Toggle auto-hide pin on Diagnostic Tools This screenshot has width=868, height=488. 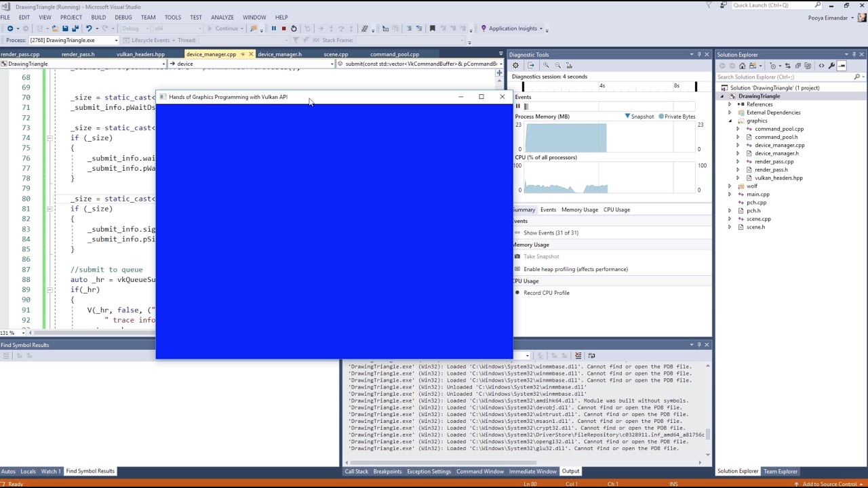pos(699,54)
